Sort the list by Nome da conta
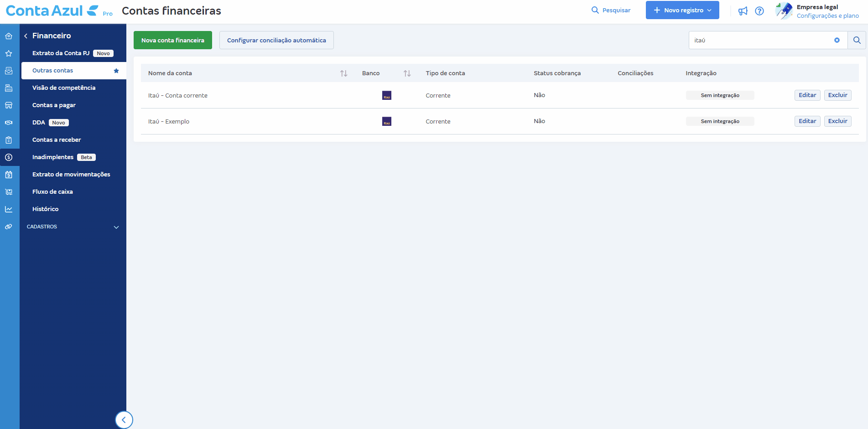 [343, 73]
